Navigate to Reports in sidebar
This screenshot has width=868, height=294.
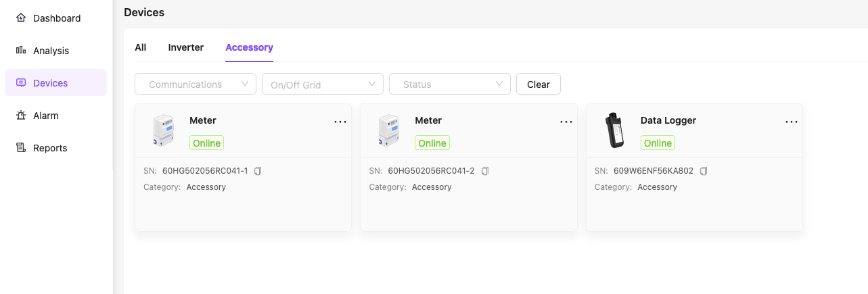49,148
